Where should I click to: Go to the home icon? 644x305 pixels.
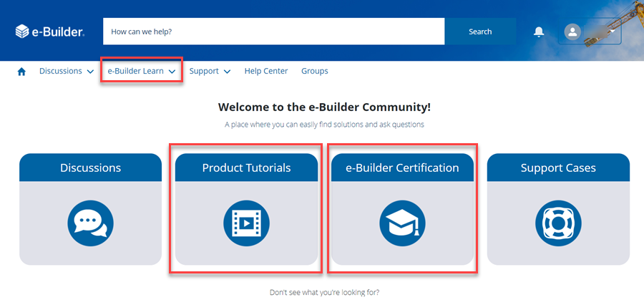click(21, 72)
